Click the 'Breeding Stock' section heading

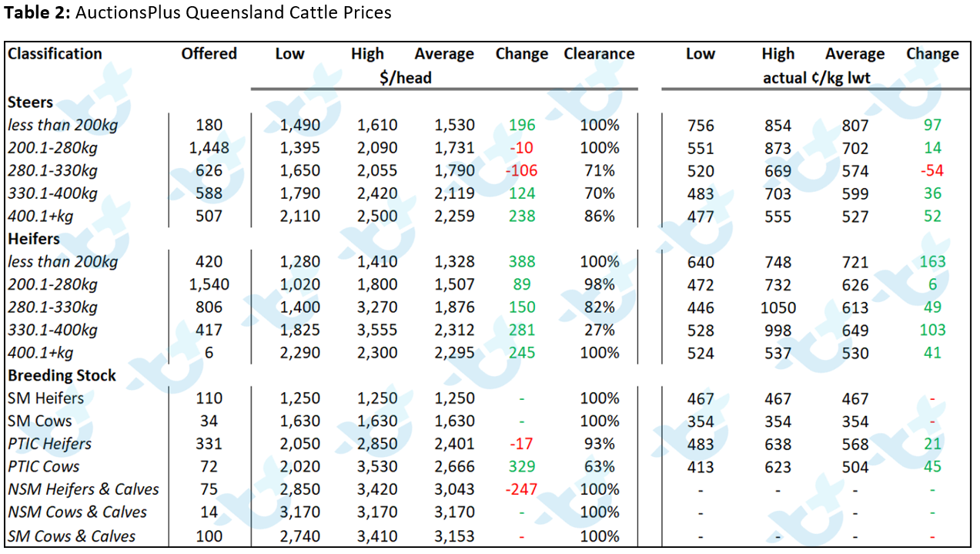click(62, 375)
